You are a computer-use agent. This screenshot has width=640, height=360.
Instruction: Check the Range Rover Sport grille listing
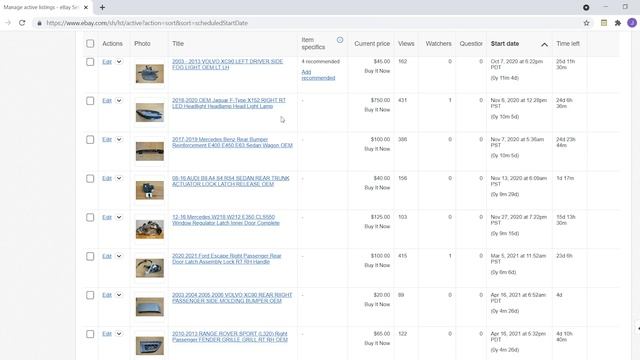(90, 334)
